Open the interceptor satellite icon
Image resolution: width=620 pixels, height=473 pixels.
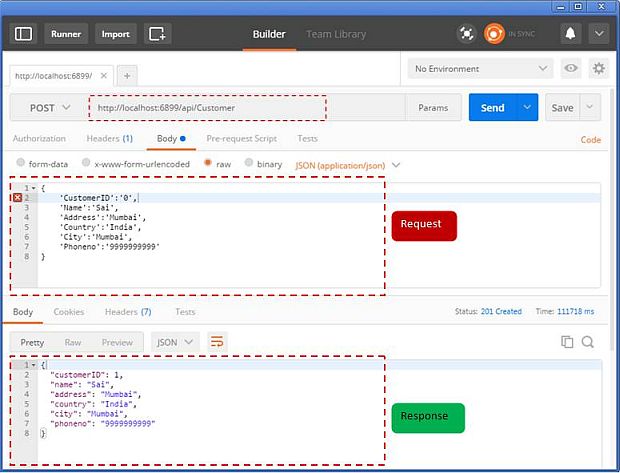coord(467,34)
